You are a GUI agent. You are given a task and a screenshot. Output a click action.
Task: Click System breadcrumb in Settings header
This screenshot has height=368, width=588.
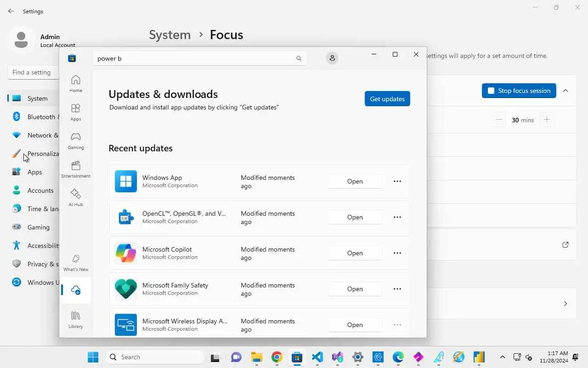pyautogui.click(x=170, y=35)
